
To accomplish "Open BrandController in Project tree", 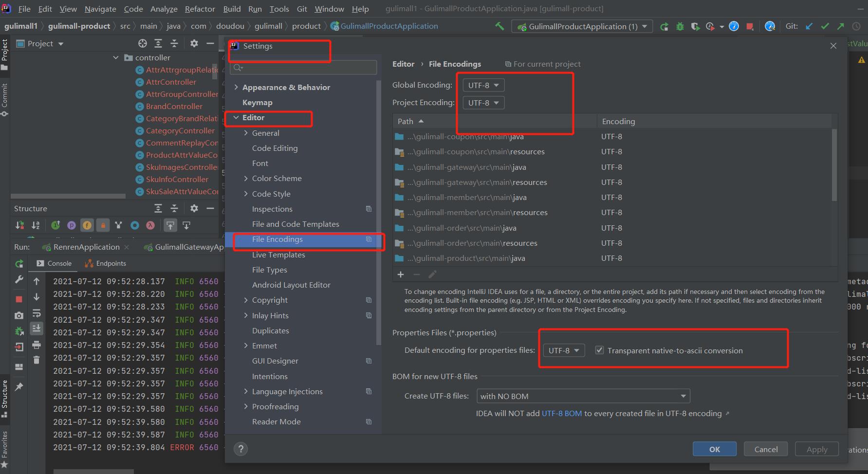I will pyautogui.click(x=174, y=106).
